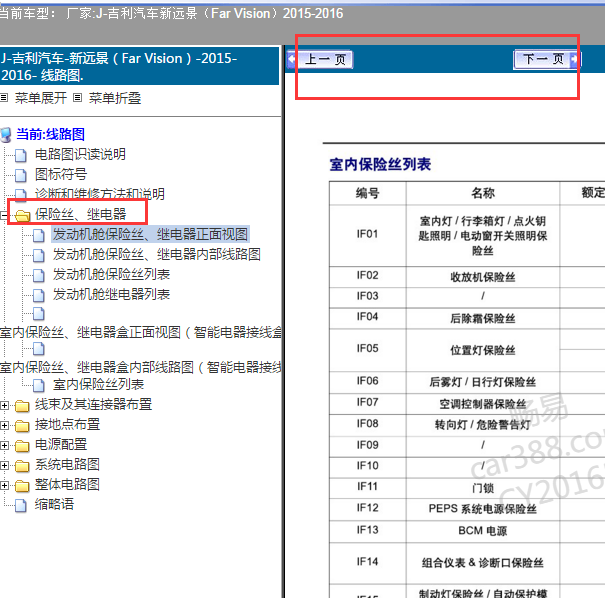The height and width of the screenshot is (598, 605).
Task: Open 诊断和维修方法和说明 document
Action: [100, 193]
